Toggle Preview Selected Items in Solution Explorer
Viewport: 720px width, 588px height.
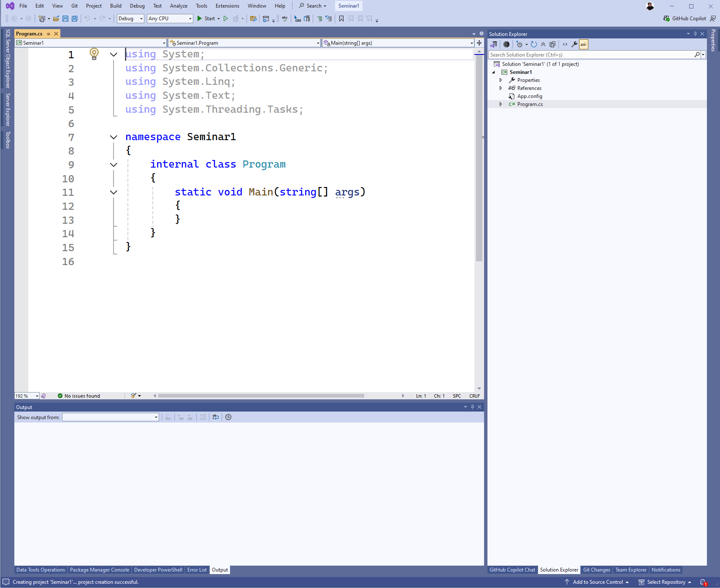tap(584, 44)
